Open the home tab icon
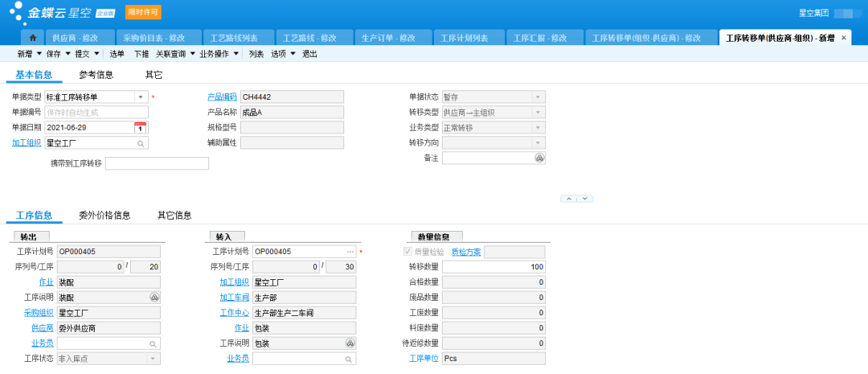Image resolution: width=868 pixels, height=374 pixels. coord(33,38)
